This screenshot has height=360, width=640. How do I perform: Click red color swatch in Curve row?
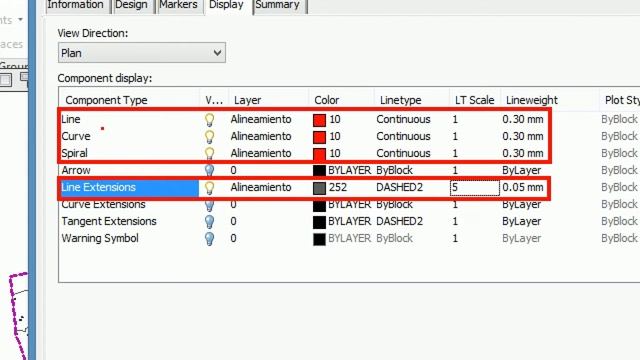319,137
